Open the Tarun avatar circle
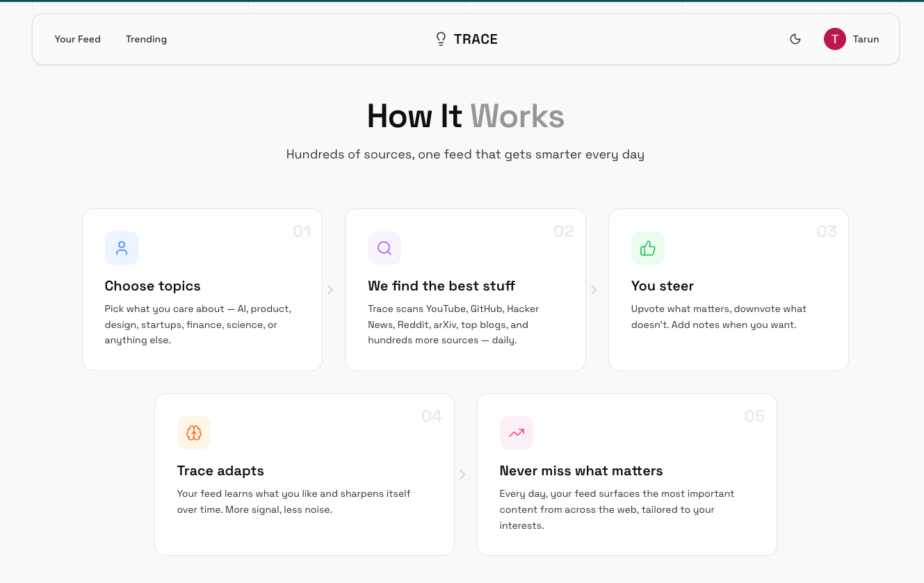Screen dimensions: 924x583 tap(835, 39)
